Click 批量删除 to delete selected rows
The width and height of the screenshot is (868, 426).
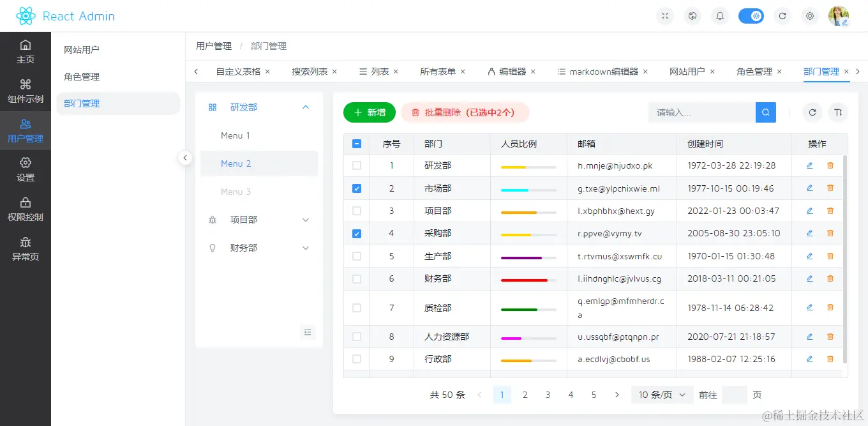click(x=465, y=112)
